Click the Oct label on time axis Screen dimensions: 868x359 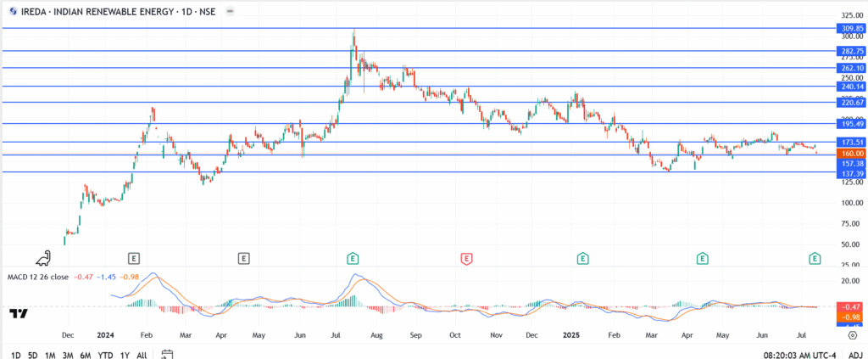(x=455, y=335)
